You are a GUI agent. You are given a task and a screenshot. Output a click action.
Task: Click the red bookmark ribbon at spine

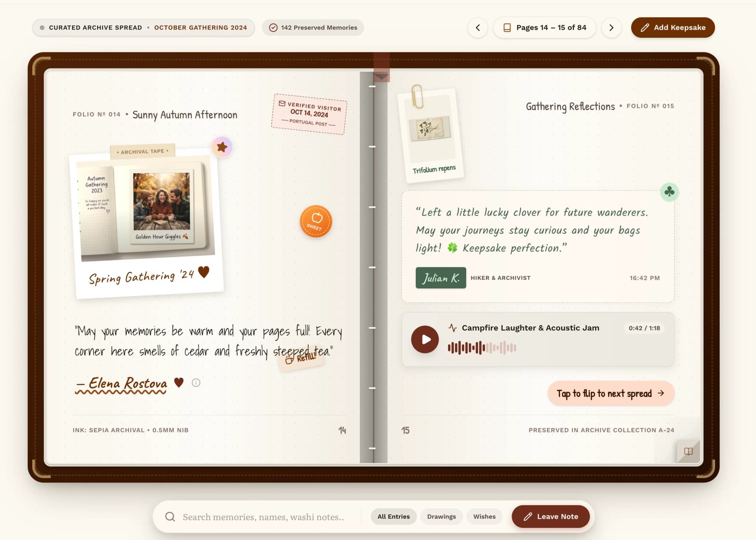pos(382,67)
